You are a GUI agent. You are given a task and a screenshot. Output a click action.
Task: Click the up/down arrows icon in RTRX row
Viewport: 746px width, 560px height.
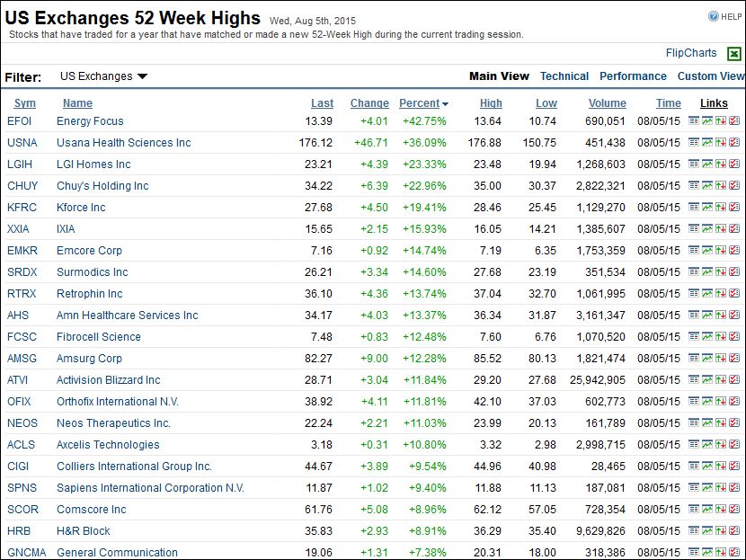720,294
